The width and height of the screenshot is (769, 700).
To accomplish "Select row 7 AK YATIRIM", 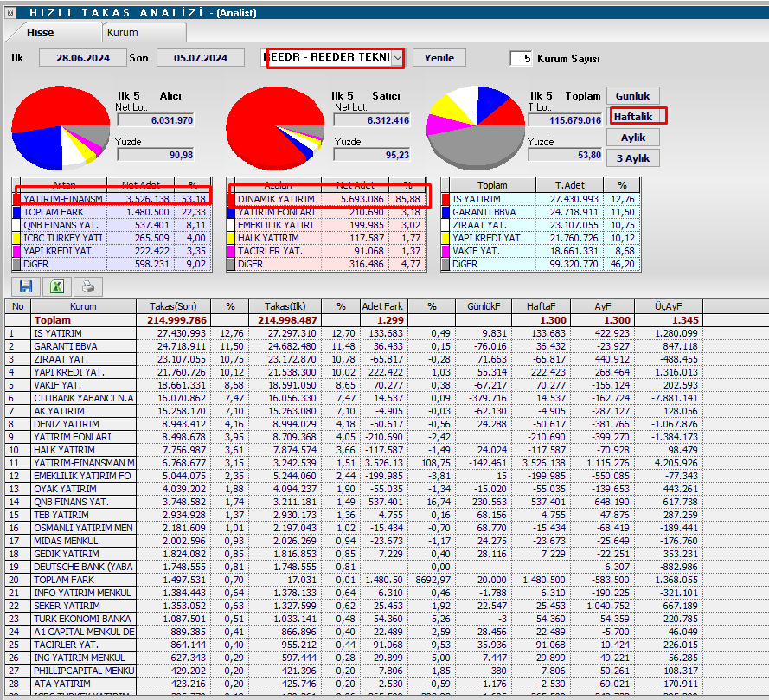I will [x=354, y=411].
